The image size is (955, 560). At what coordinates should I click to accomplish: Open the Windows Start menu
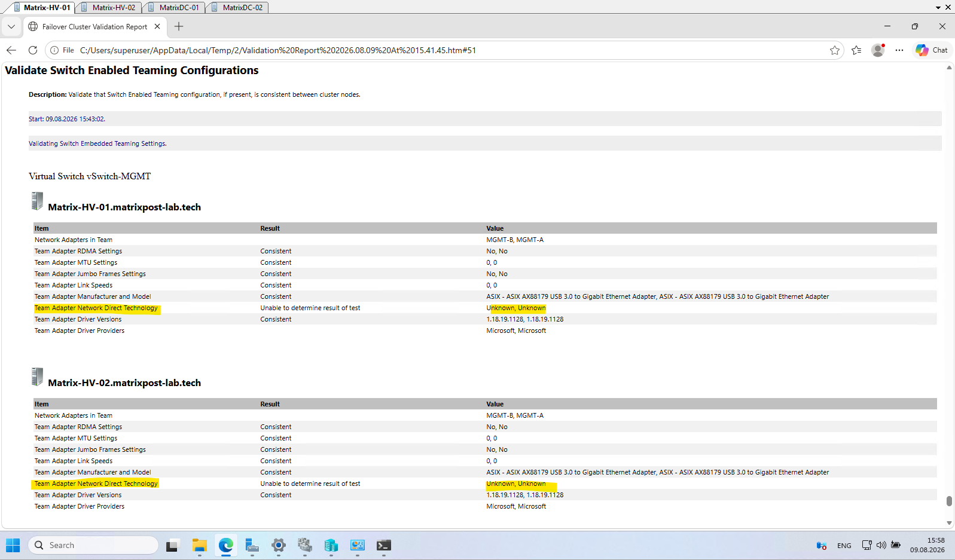point(13,545)
